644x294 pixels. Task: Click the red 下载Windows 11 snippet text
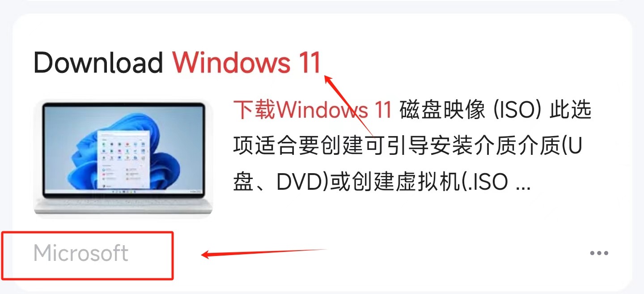tap(313, 110)
